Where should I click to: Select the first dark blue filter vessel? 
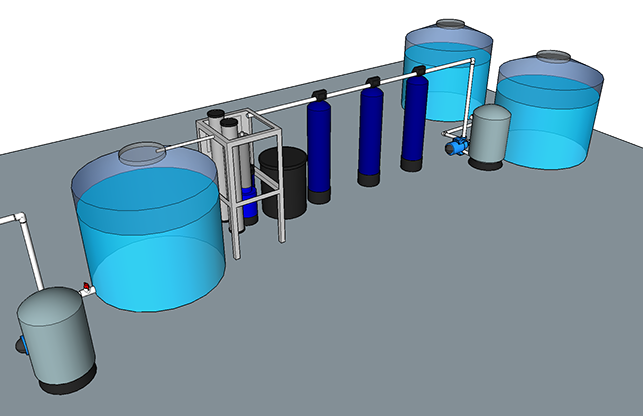coord(320,147)
